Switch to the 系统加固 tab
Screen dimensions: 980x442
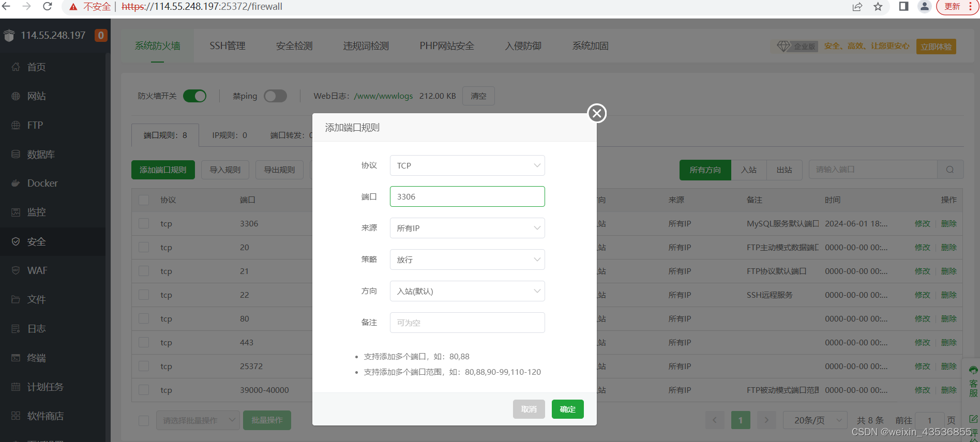[x=591, y=46]
